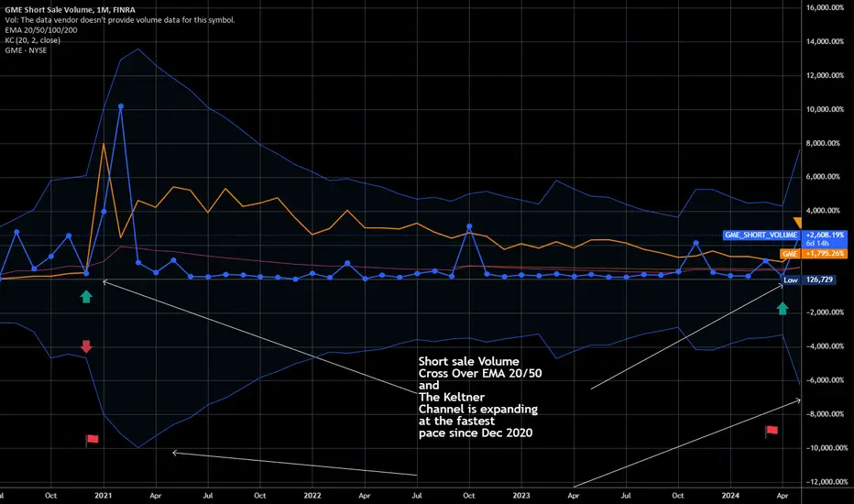The height and width of the screenshot is (504, 854).
Task: Click the green up arrow near April 2024
Action: pyautogui.click(x=783, y=309)
